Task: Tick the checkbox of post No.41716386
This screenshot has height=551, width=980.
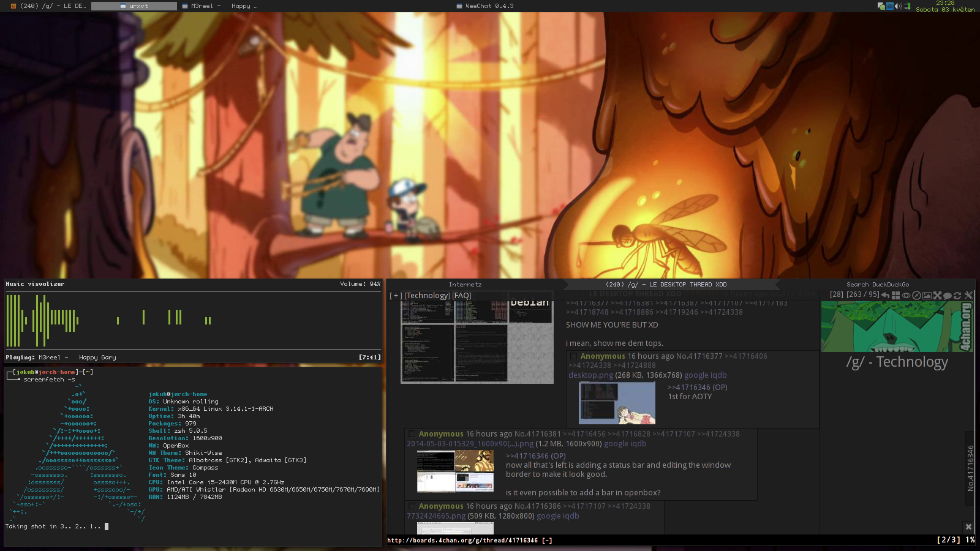Action: 412,506
